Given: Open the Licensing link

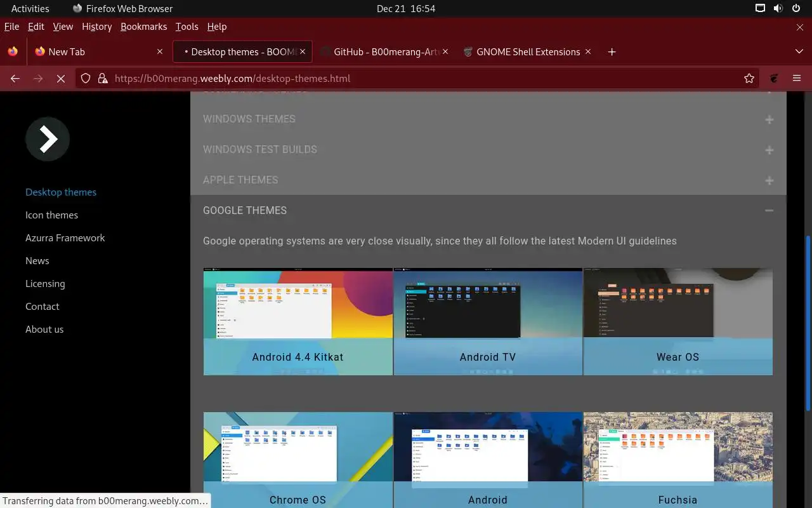Looking at the screenshot, I should point(45,283).
